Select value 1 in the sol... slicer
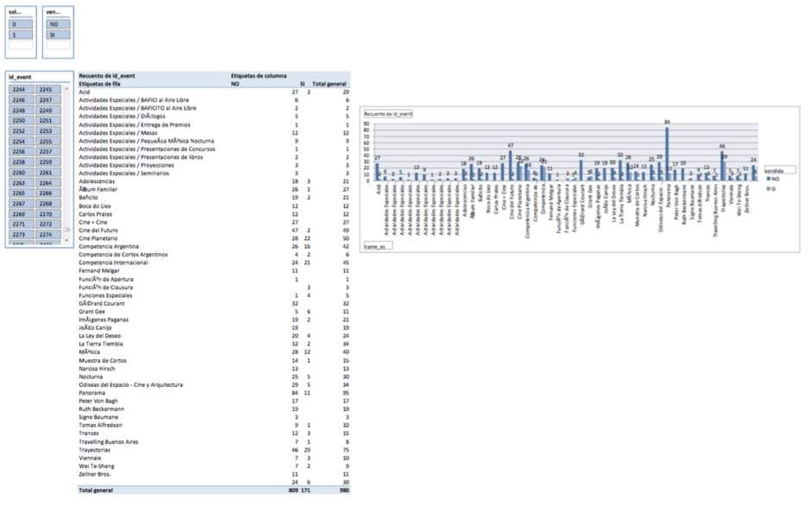Image resolution: width=812 pixels, height=506 pixels. 21,35
